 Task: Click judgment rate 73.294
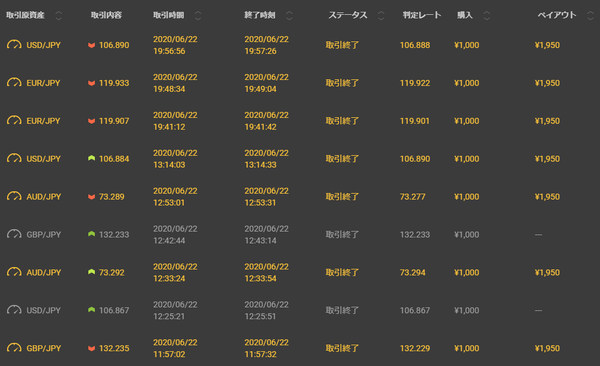pyautogui.click(x=412, y=273)
